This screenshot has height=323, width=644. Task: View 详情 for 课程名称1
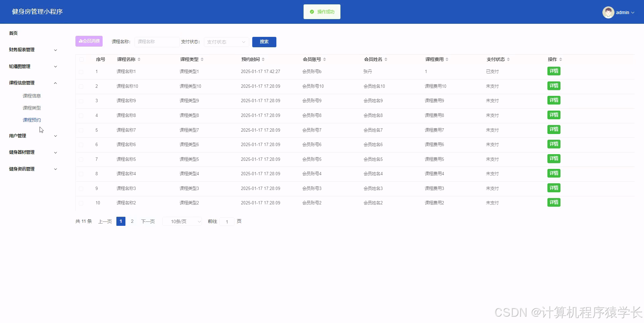pyautogui.click(x=553, y=71)
